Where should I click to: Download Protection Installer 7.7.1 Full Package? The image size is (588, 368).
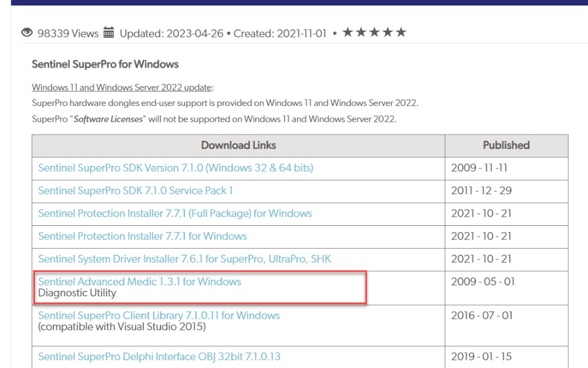[x=175, y=214]
